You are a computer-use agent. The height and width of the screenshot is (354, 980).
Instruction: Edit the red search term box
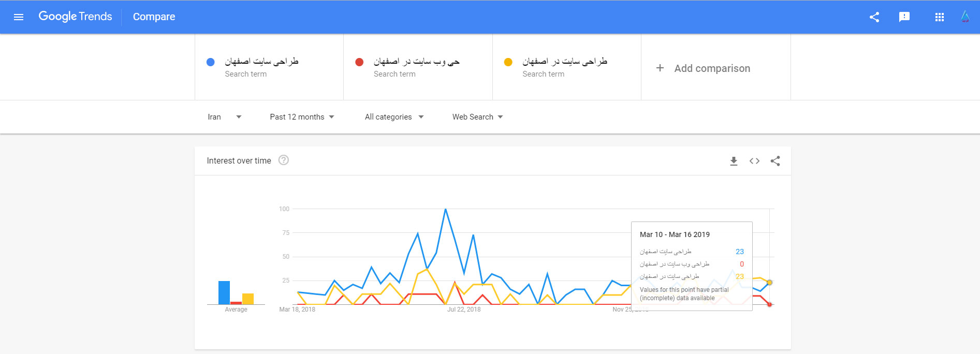pos(418,67)
